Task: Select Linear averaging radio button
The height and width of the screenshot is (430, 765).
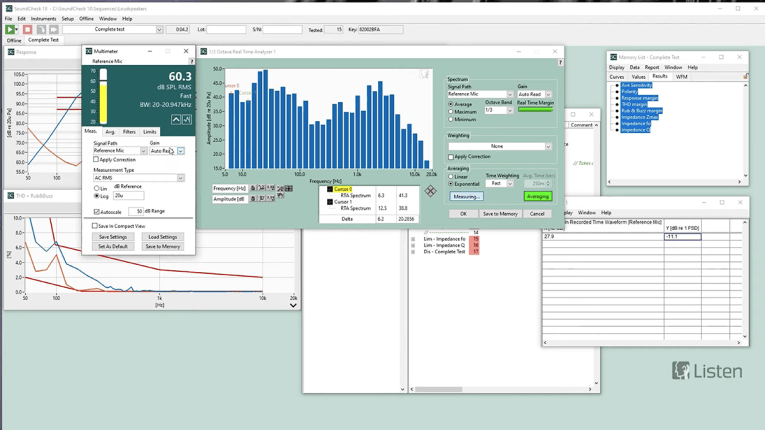Action: [451, 177]
